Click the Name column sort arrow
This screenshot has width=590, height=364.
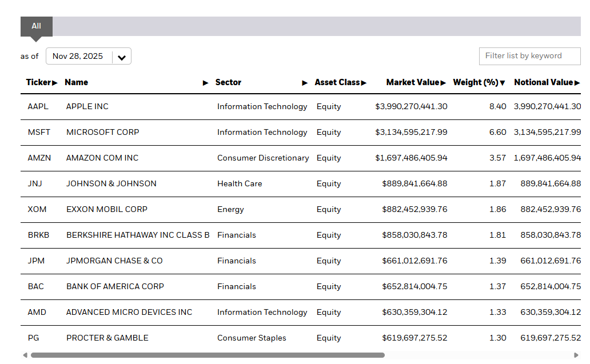pyautogui.click(x=206, y=83)
